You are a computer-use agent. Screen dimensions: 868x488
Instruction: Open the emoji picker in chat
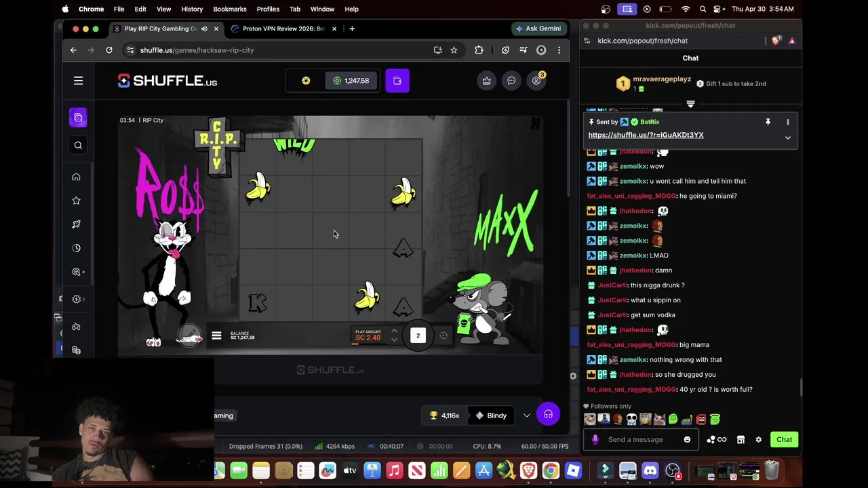[687, 439]
